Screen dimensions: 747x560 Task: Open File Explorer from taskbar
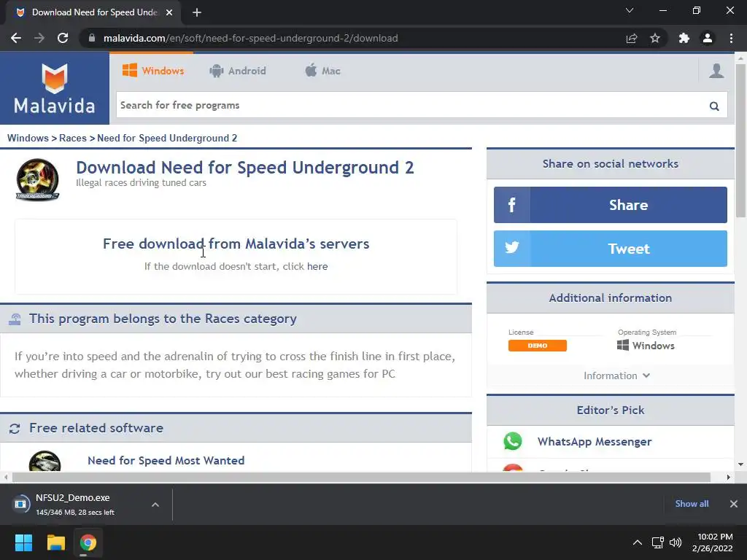[x=55, y=542]
